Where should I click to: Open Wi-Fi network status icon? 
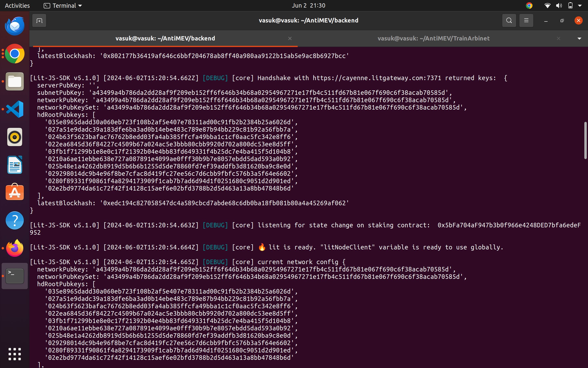pyautogui.click(x=547, y=6)
